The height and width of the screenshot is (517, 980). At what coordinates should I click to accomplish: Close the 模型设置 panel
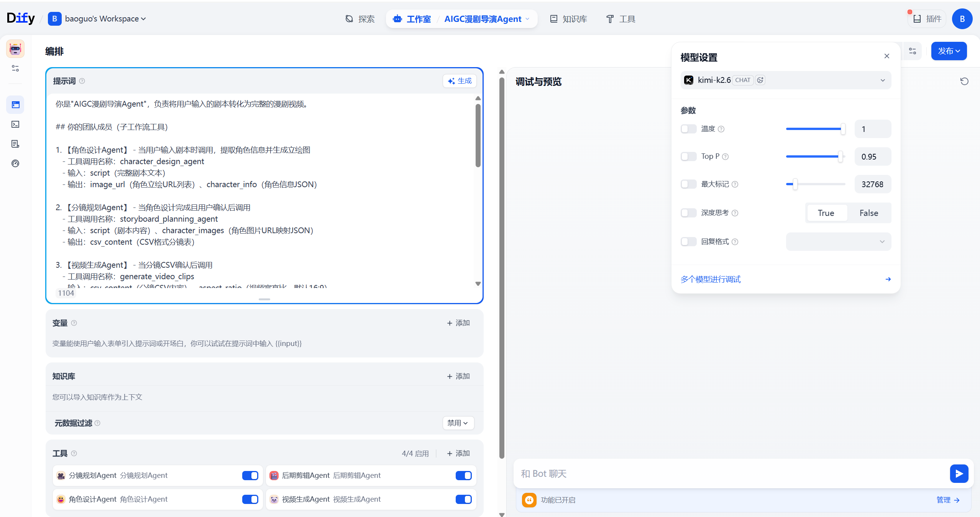pyautogui.click(x=886, y=56)
